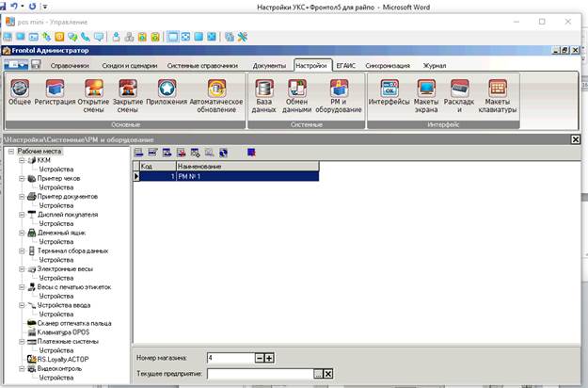Collapse the Электронные весы node
Viewport: 588px width, 388px height.
(22, 269)
